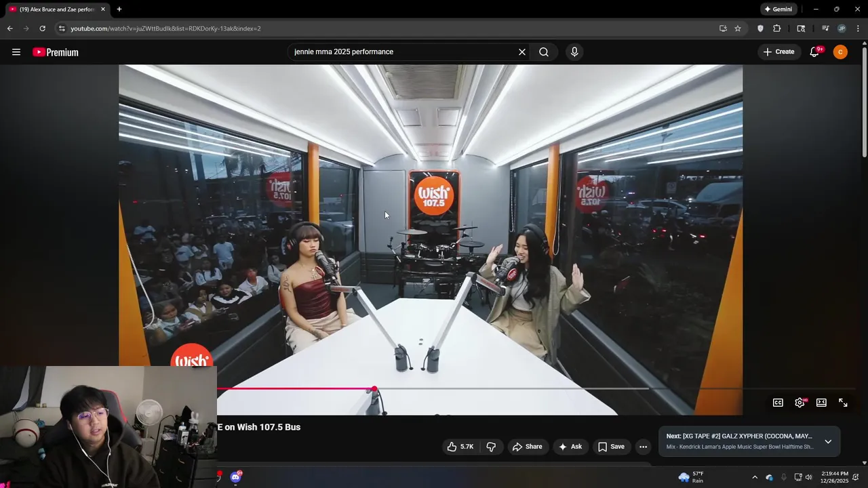
Task: Open the JP Chrome profile menu
Action: 842,28
